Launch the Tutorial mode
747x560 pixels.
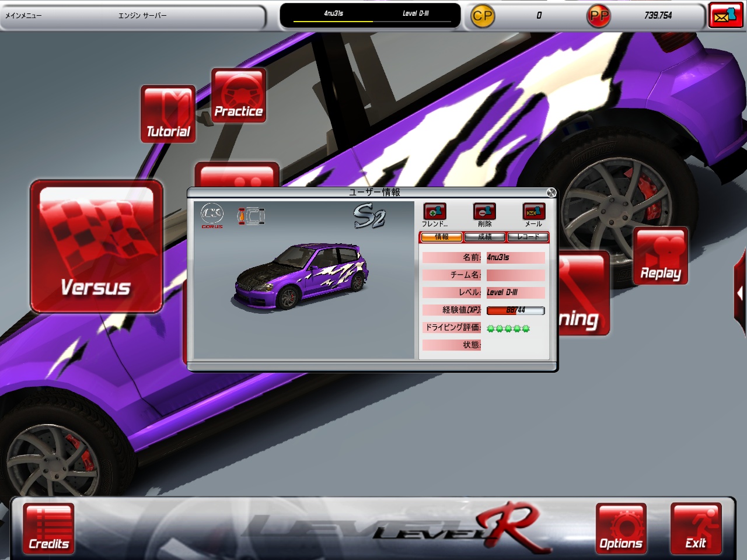[x=168, y=114]
